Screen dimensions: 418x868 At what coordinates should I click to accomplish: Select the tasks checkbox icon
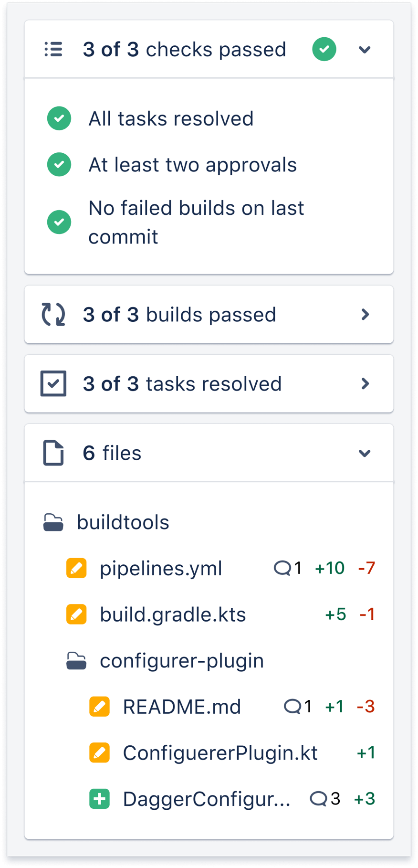(53, 383)
